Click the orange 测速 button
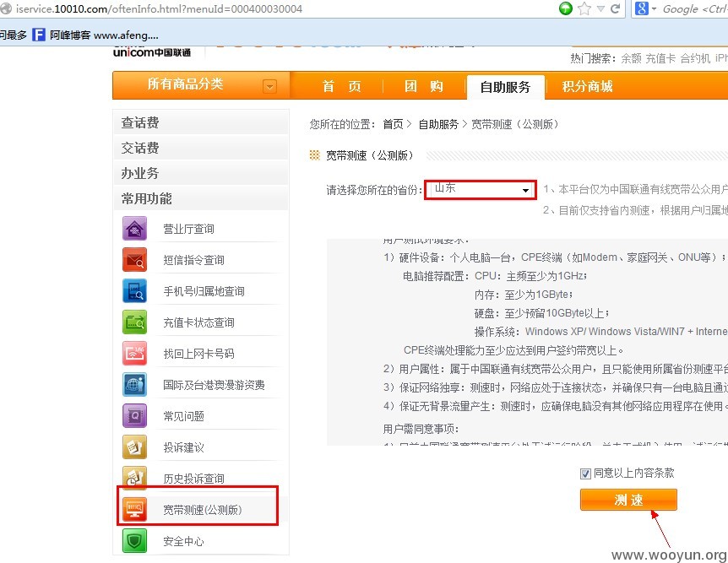Image resolution: width=728 pixels, height=563 pixels. coord(628,500)
